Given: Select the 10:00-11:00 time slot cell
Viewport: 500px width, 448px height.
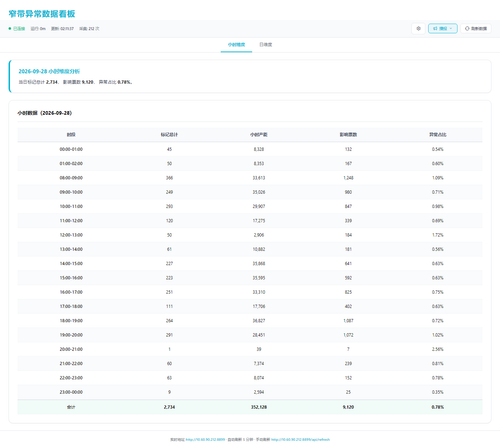Looking at the screenshot, I should (x=71, y=207).
